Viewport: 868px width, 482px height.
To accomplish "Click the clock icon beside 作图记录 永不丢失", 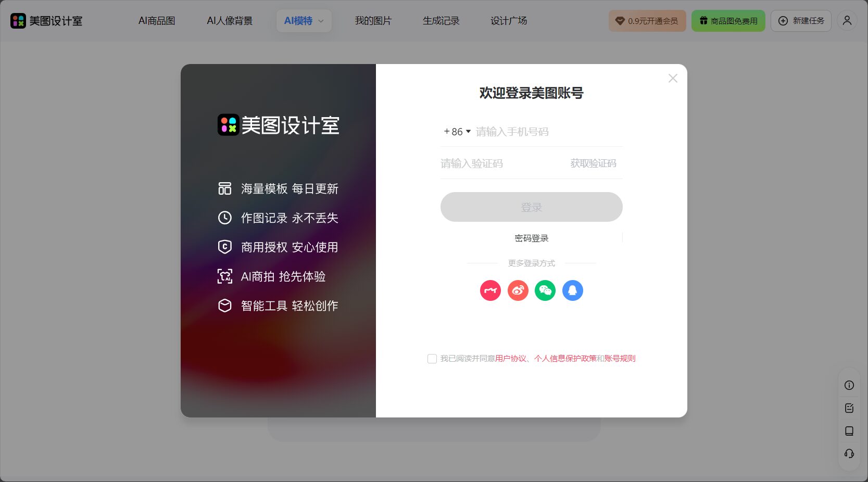I will (224, 218).
